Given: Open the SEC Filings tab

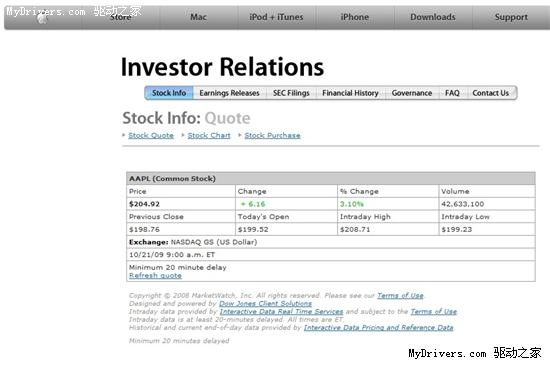Looking at the screenshot, I should pos(291,93).
